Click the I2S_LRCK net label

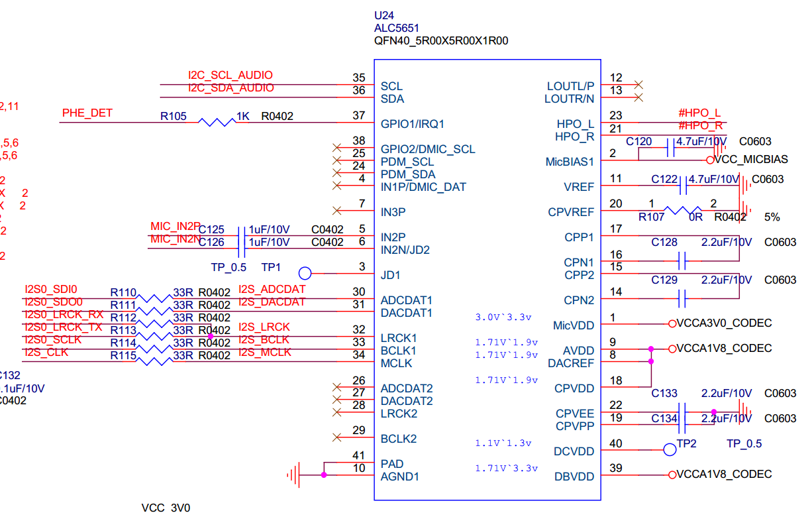coord(264,327)
